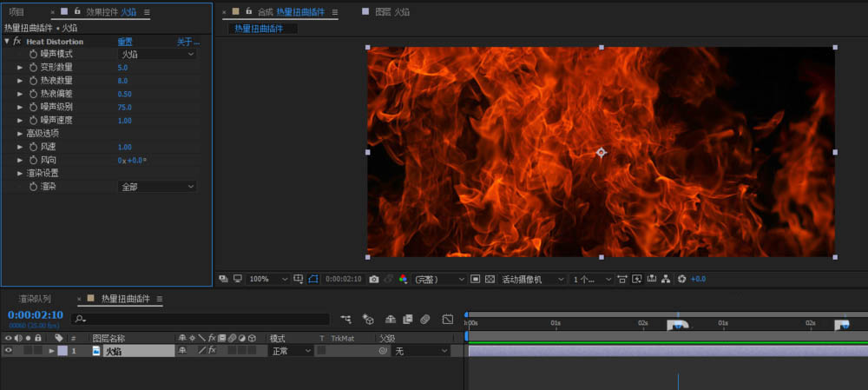Toggle stopwatch for 变形数量

pyautogui.click(x=33, y=67)
